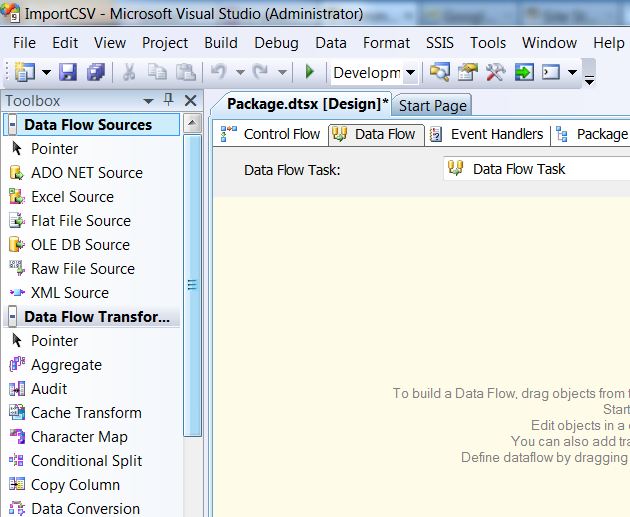This screenshot has height=517, width=630.
Task: Click the Redo arrow icon
Action: pyautogui.click(x=260, y=72)
